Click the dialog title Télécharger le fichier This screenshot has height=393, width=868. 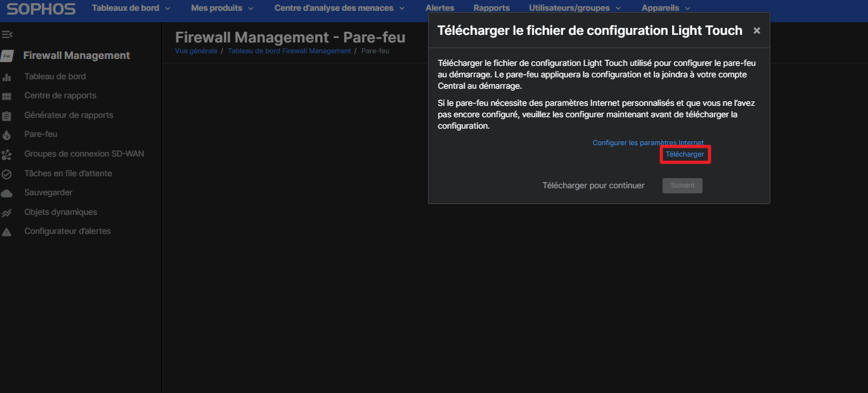click(590, 30)
